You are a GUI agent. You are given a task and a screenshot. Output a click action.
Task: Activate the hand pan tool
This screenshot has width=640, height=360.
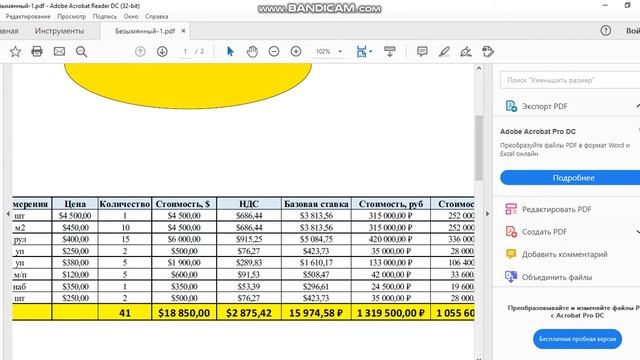click(252, 51)
